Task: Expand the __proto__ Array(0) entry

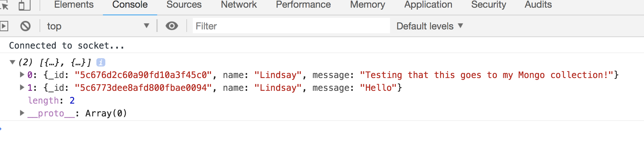Action: (x=22, y=113)
